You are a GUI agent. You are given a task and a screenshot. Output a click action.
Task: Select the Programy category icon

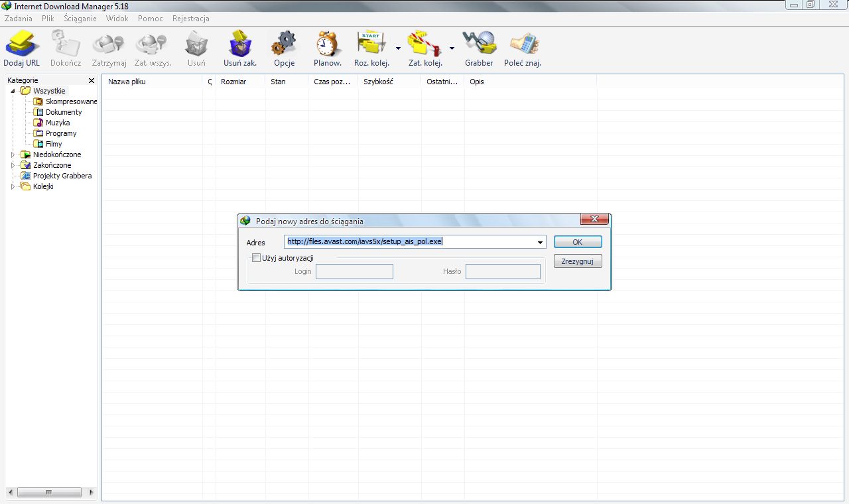[39, 133]
